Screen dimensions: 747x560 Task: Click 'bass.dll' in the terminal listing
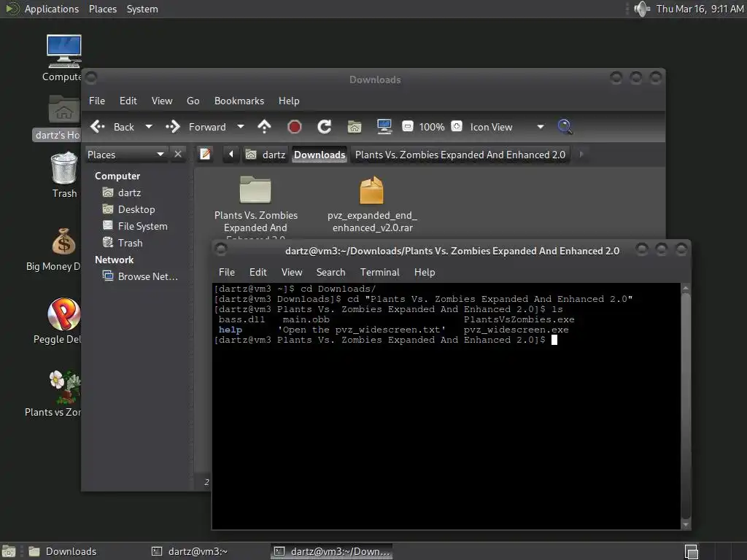(241, 319)
